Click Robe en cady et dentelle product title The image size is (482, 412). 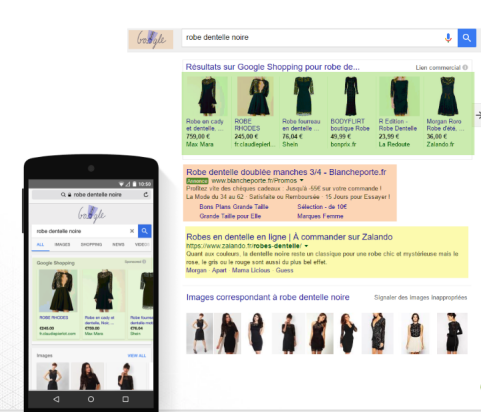click(205, 125)
